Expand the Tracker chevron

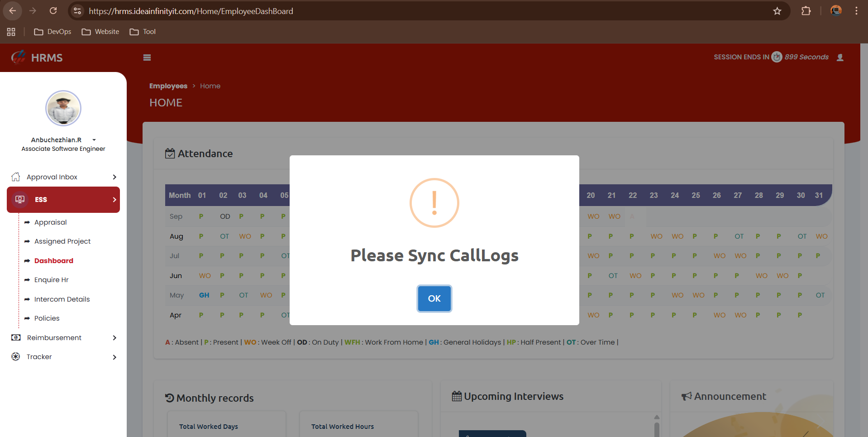click(x=114, y=357)
